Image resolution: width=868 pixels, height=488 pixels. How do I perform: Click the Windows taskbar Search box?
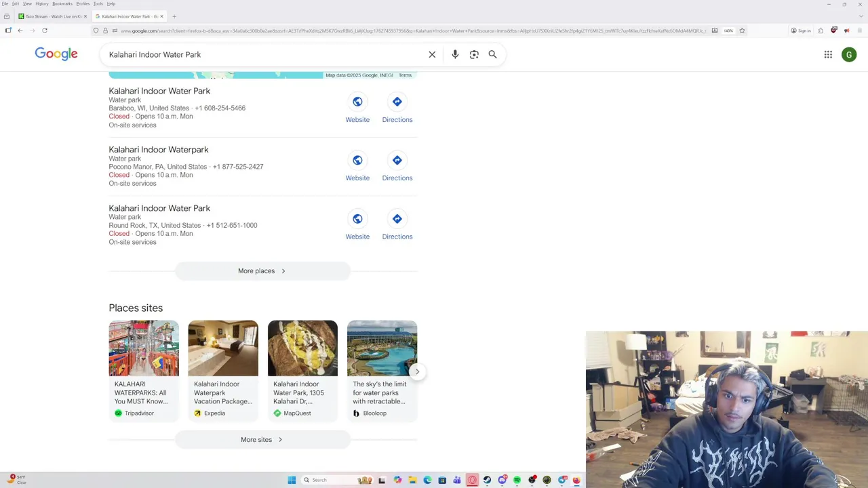338,480
